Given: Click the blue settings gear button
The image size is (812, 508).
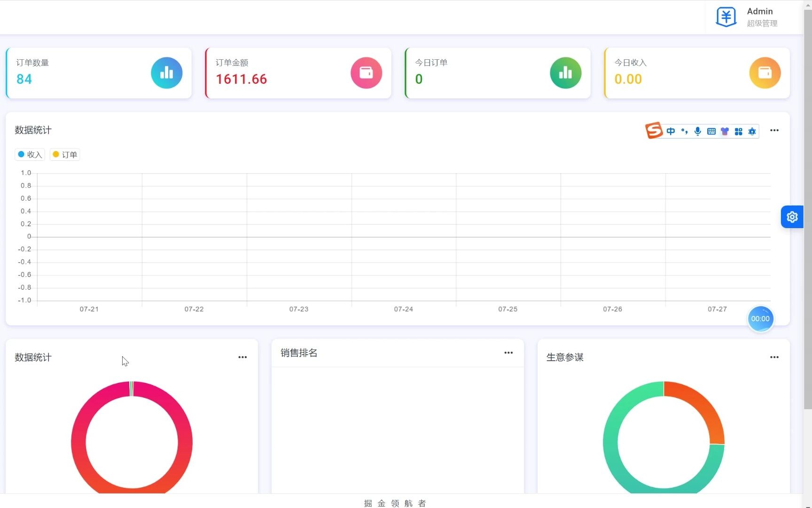Looking at the screenshot, I should (792, 217).
